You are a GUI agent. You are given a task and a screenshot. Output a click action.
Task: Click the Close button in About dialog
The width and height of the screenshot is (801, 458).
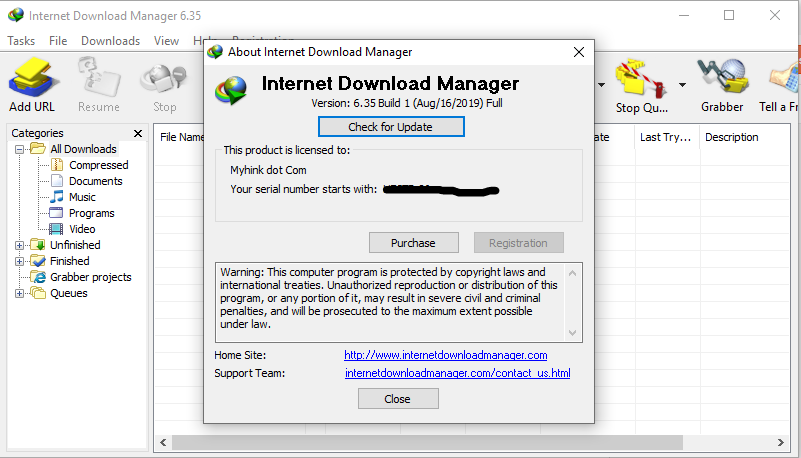(398, 399)
